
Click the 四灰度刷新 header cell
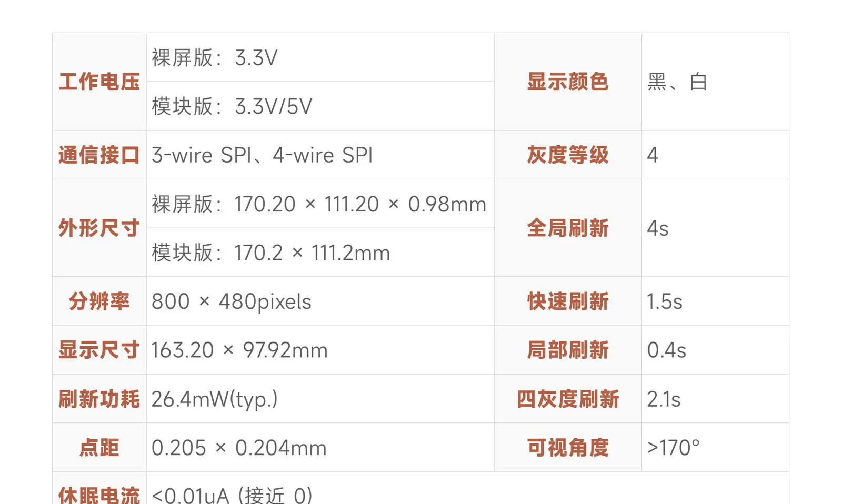tap(567, 399)
